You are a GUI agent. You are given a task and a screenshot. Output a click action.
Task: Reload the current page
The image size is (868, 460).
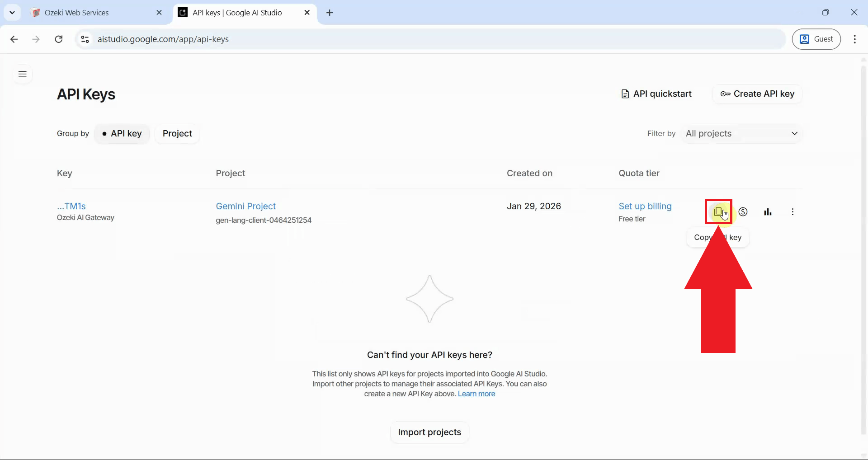tap(58, 39)
